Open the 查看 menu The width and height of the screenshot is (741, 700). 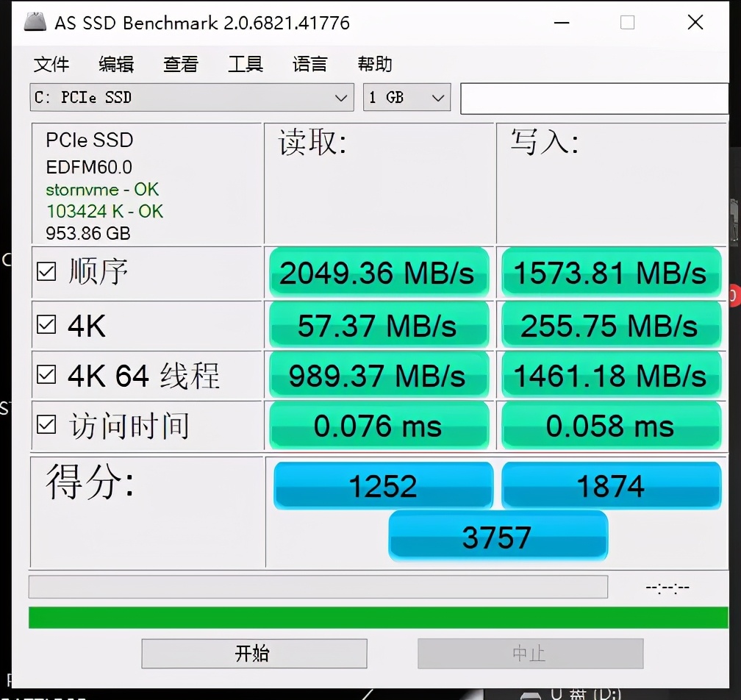[180, 65]
